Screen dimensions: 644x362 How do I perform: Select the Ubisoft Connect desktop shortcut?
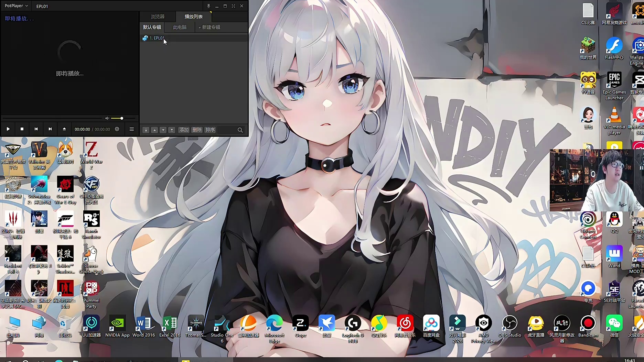[x=588, y=225]
